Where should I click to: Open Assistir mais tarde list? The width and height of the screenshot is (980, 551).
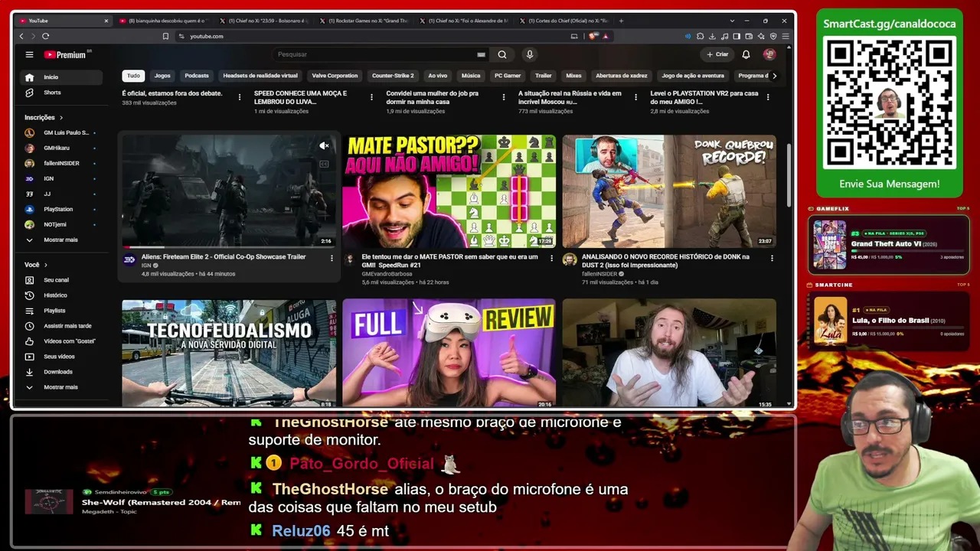point(62,326)
